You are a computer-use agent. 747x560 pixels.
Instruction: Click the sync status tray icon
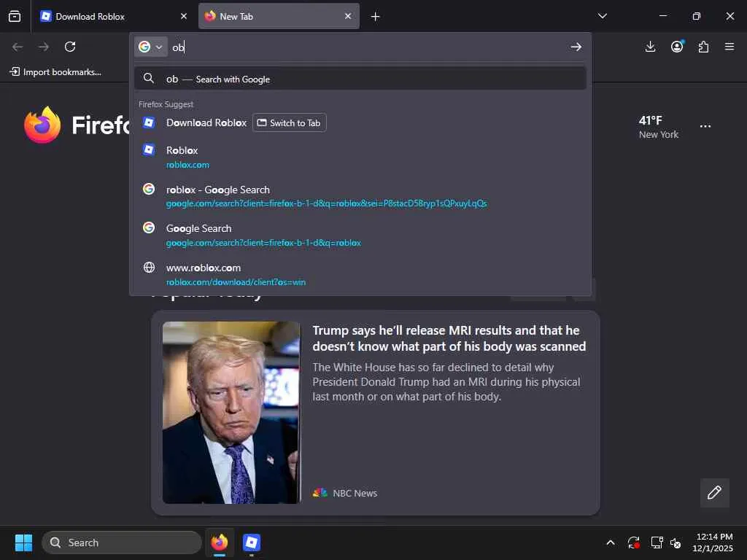(633, 542)
